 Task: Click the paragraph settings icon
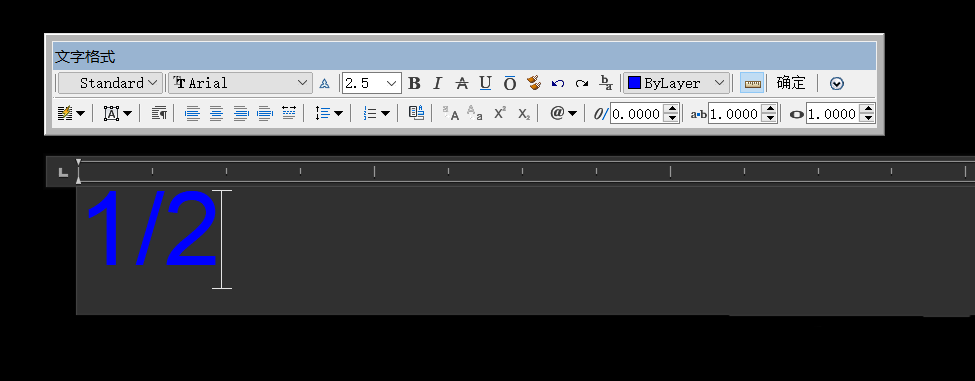tap(159, 113)
